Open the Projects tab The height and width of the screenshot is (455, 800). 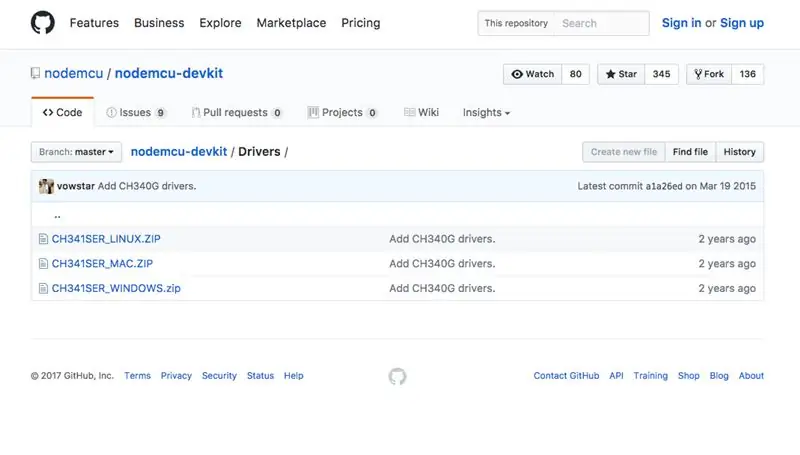click(x=342, y=113)
